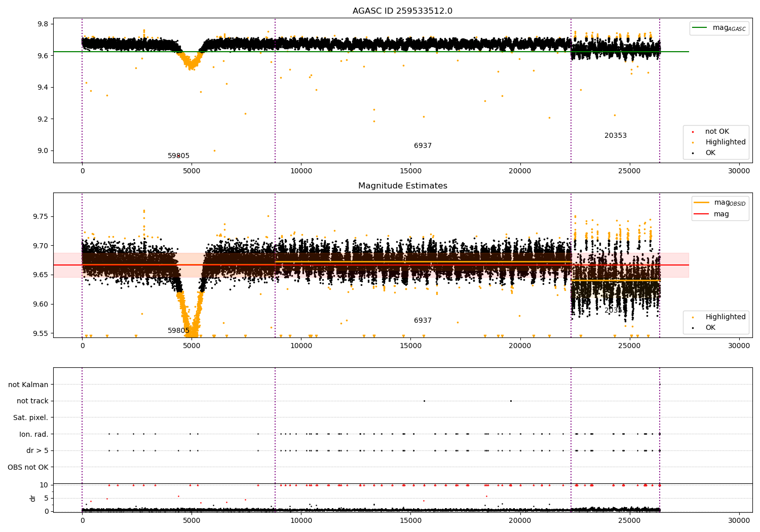Select the 'OBS not OK' row label

click(x=28, y=467)
